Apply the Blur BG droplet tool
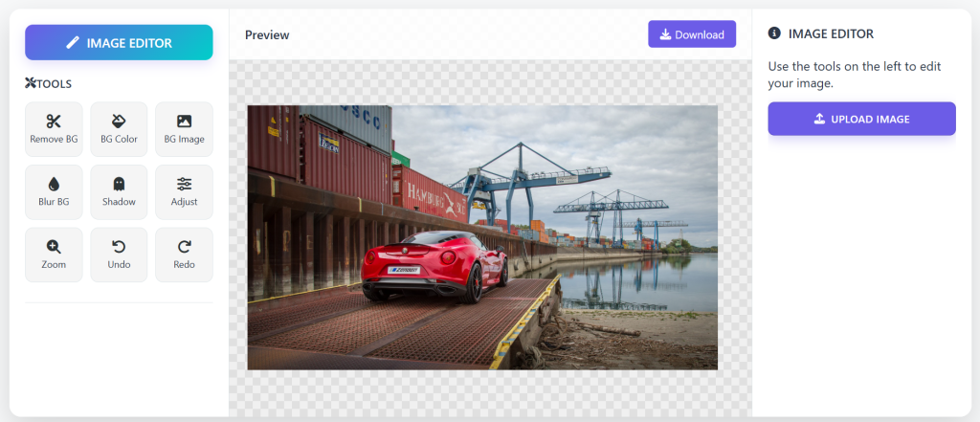This screenshot has height=422, width=980. 54,191
